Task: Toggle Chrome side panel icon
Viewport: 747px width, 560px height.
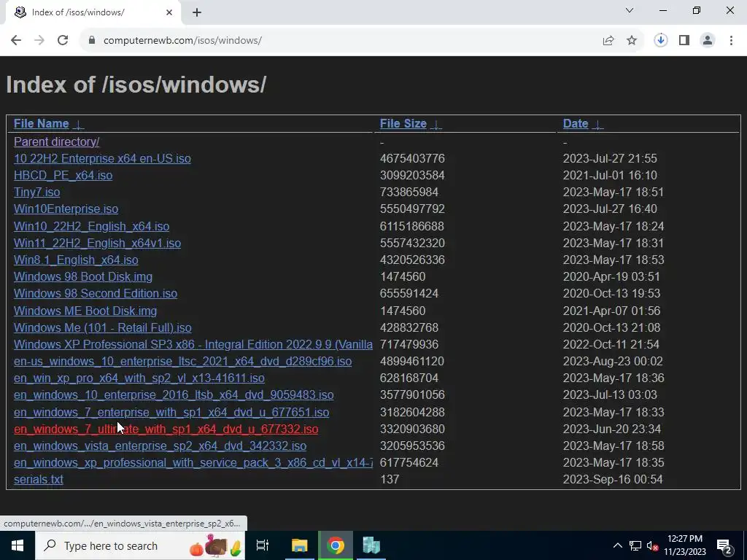Action: [684, 41]
